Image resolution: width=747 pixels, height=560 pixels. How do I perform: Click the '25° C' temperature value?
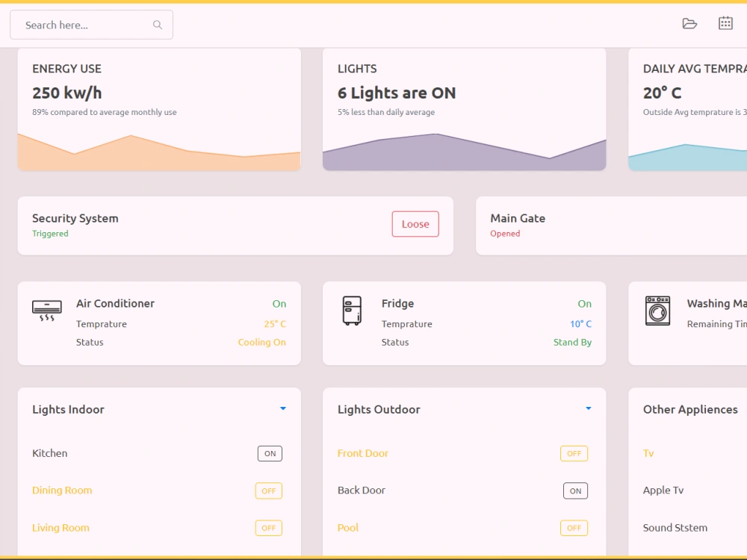[275, 324]
